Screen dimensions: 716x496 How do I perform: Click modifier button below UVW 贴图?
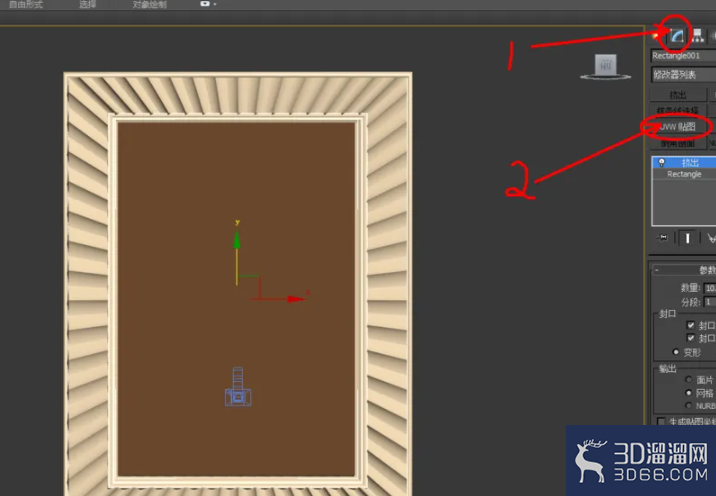point(678,143)
